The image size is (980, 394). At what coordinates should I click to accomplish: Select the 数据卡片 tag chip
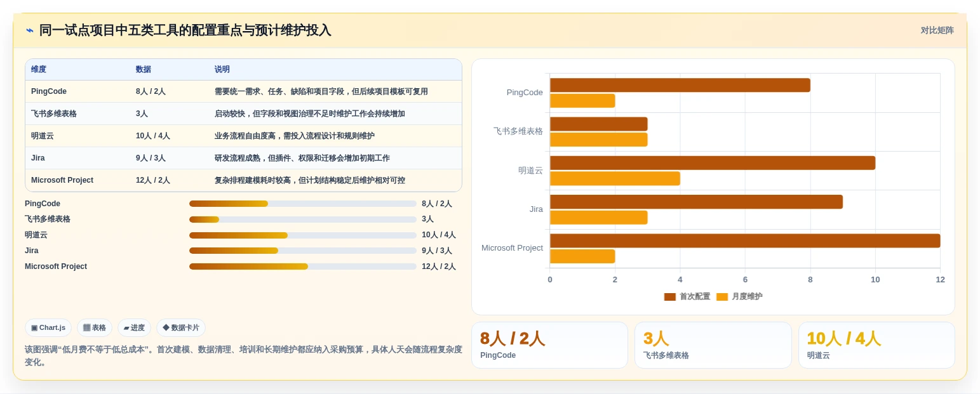click(x=181, y=328)
